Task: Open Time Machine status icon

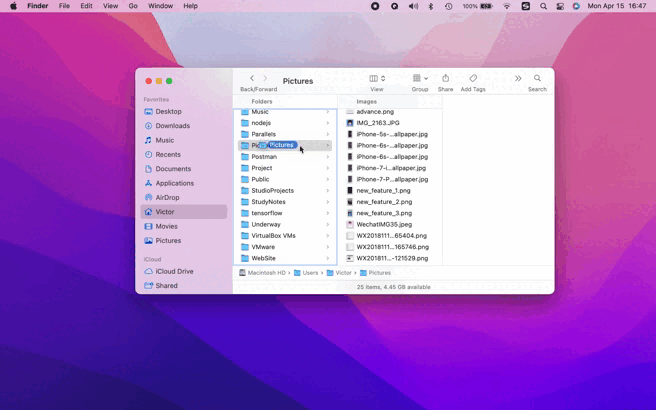Action: 448,6
